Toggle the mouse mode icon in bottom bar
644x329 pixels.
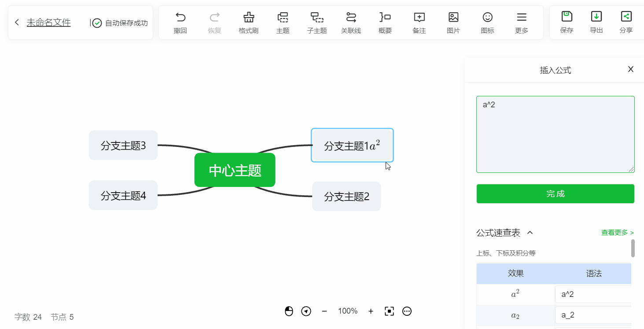[288, 311]
